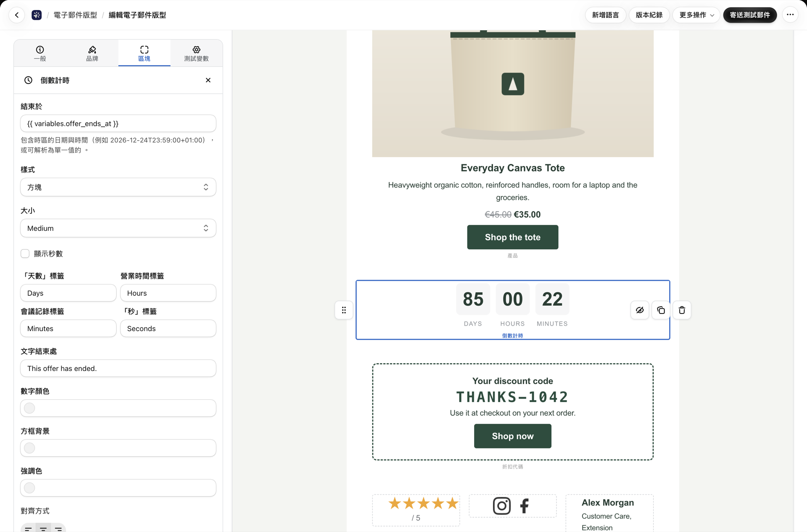Screen dimensions: 807x532
Task: Edit the 'This offer has ended.' field
Action: tap(118, 368)
